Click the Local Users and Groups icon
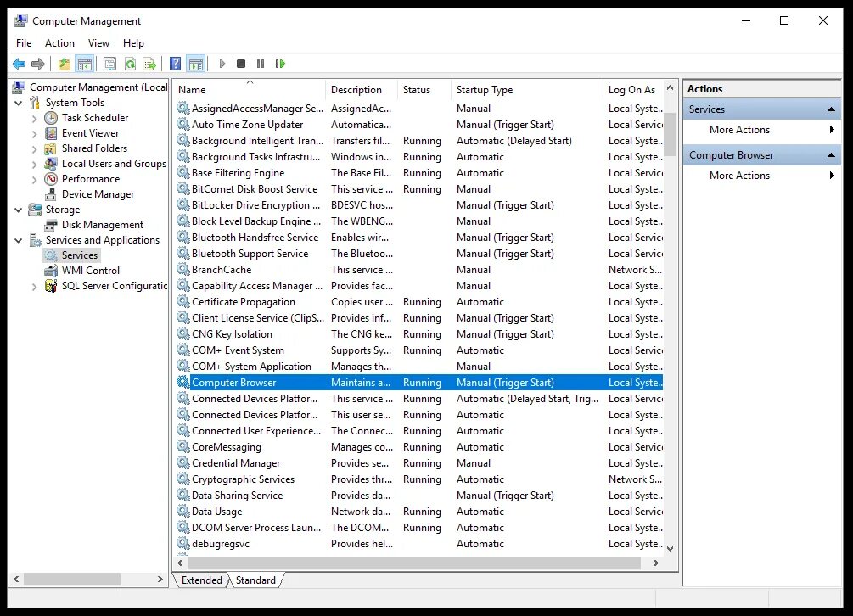 pyautogui.click(x=51, y=164)
